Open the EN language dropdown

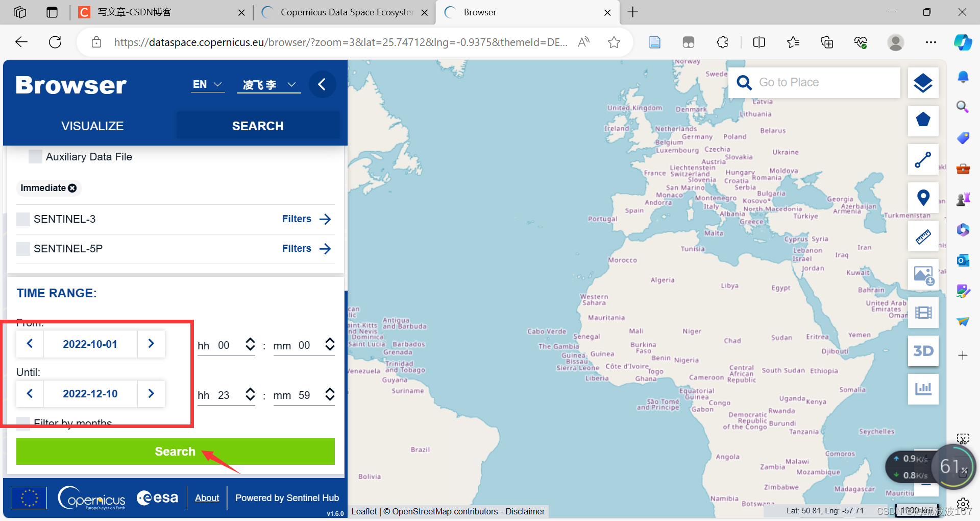click(x=208, y=85)
